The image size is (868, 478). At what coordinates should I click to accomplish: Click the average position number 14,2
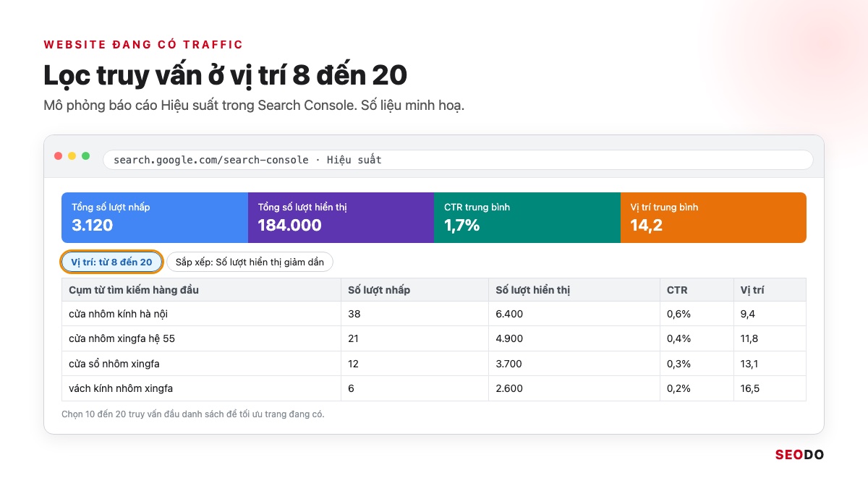[647, 226]
